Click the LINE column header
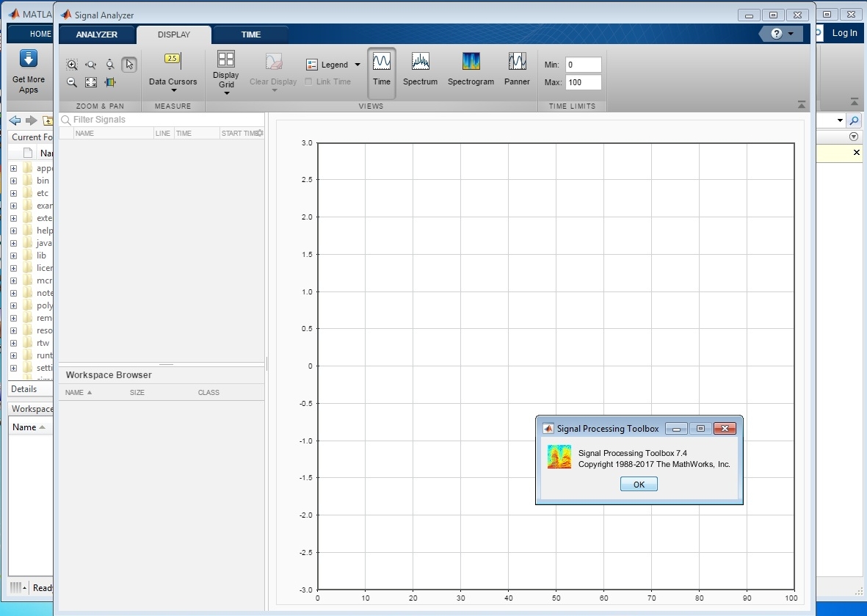Image resolution: width=867 pixels, height=616 pixels. pyautogui.click(x=162, y=134)
